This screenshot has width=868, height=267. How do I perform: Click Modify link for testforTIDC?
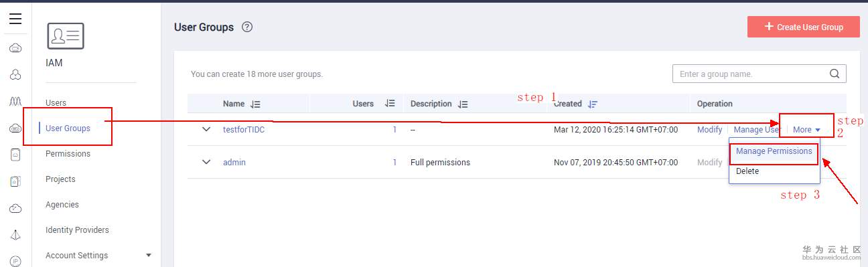coord(709,130)
